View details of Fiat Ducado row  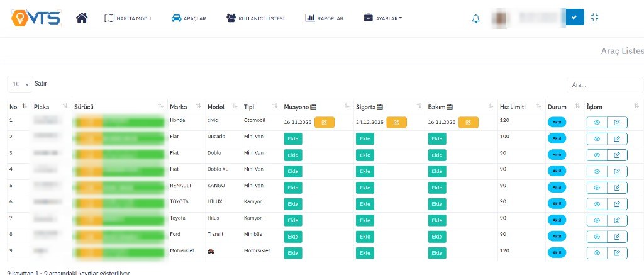[x=597, y=138]
